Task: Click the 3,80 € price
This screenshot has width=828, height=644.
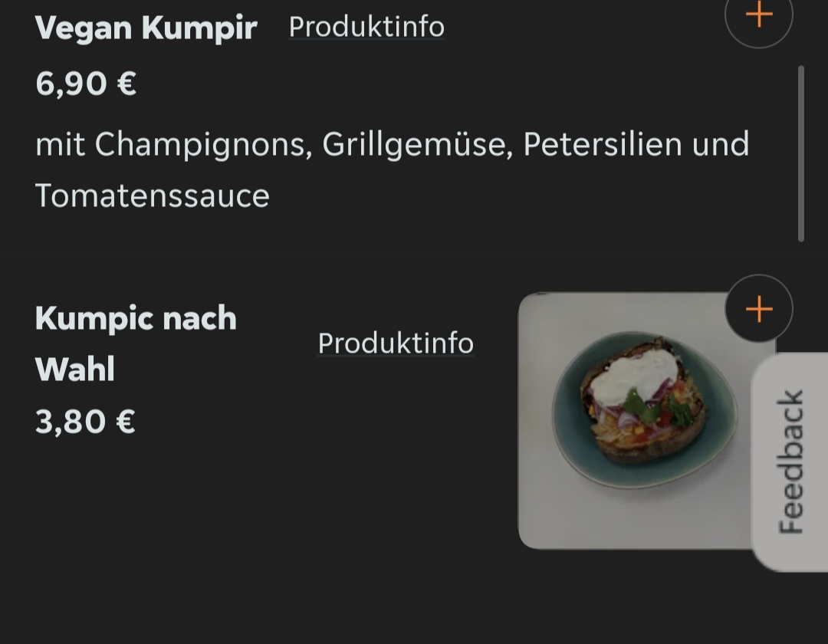Action: pyautogui.click(x=85, y=421)
